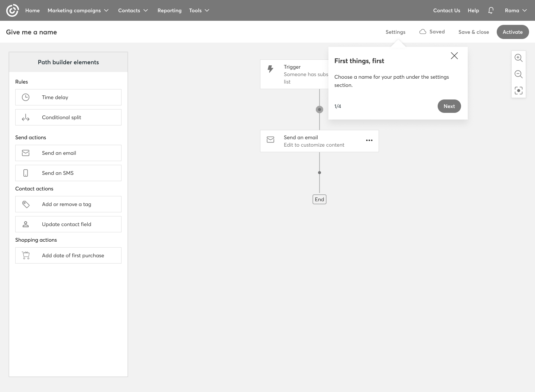Screen dimensions: 535x392
Task: Open the Roma account dropdown
Action: click(516, 10)
